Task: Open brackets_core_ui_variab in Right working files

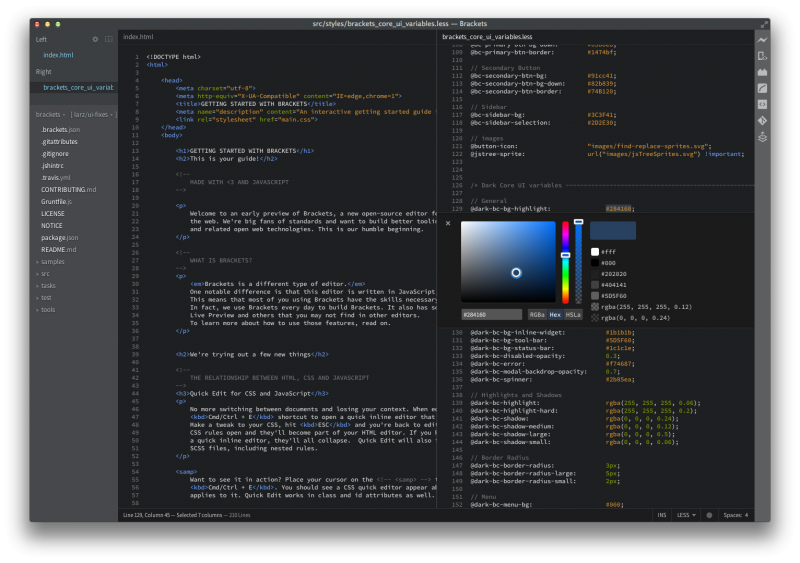Action: [x=78, y=88]
